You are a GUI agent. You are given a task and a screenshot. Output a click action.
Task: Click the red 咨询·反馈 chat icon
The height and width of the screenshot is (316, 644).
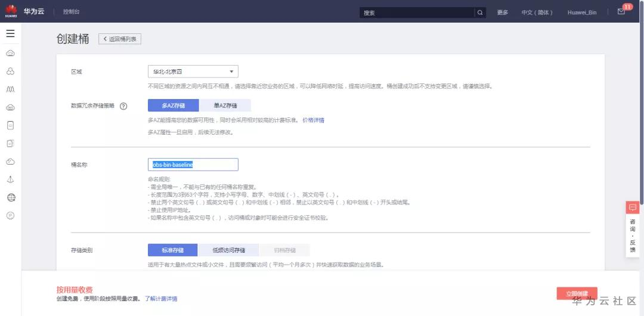633,207
